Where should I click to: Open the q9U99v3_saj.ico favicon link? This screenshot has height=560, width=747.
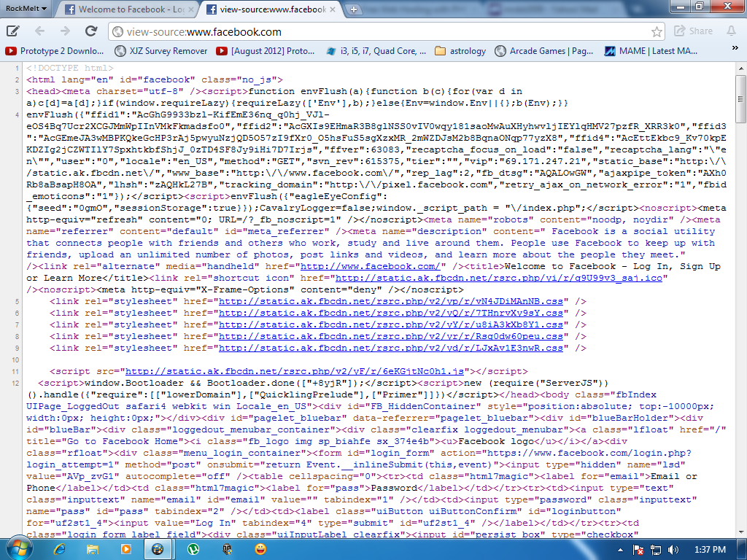tap(499, 278)
